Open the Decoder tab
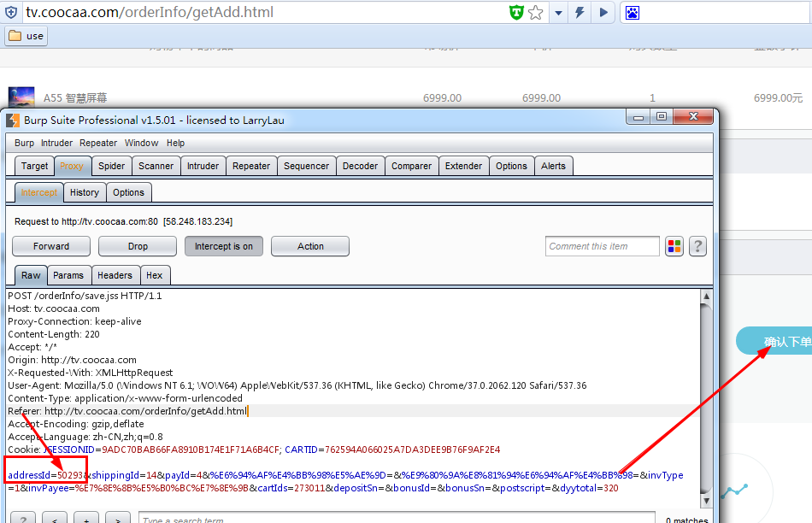This screenshot has width=812, height=523. [x=361, y=167]
